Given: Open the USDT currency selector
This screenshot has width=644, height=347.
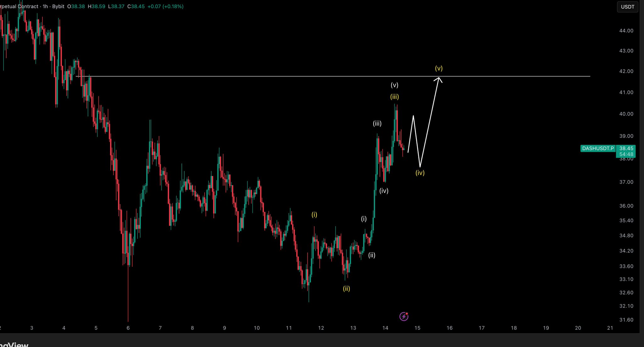Looking at the screenshot, I should pyautogui.click(x=627, y=7).
